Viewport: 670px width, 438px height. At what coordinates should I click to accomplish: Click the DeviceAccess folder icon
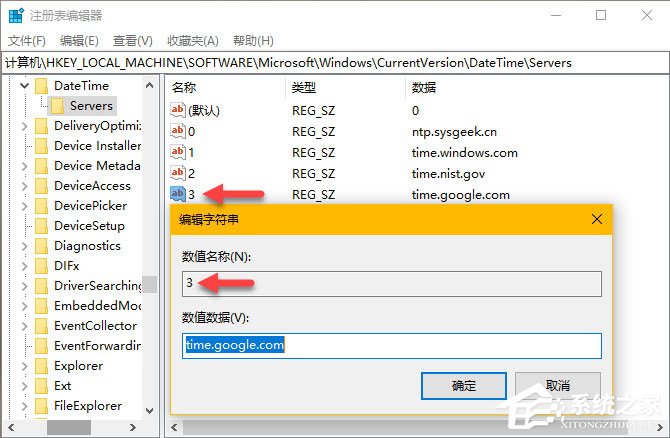pyautogui.click(x=41, y=186)
